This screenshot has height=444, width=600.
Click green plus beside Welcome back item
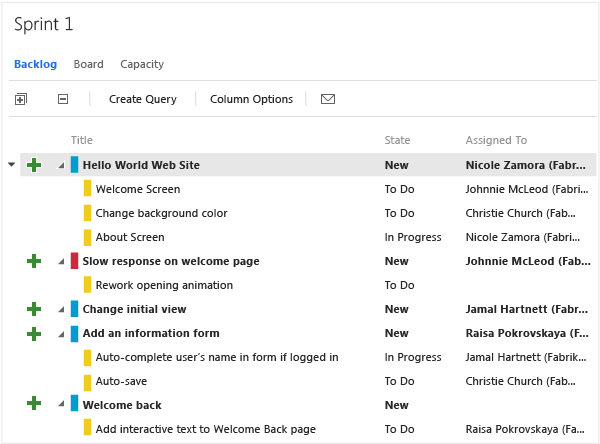point(34,405)
